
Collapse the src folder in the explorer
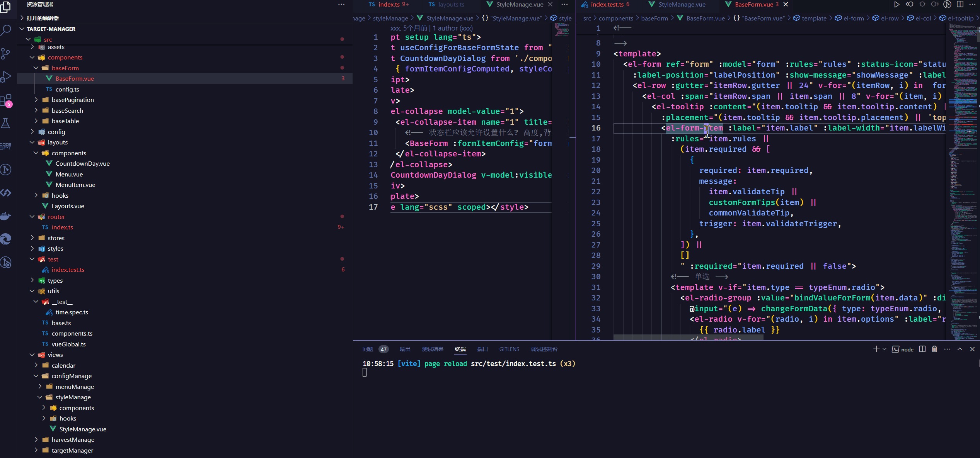pos(28,39)
